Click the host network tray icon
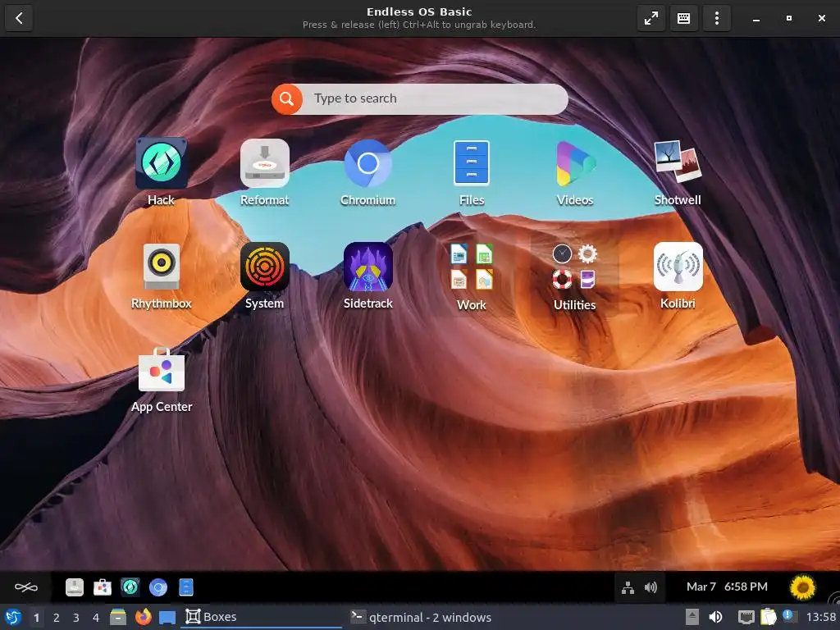 [746, 617]
